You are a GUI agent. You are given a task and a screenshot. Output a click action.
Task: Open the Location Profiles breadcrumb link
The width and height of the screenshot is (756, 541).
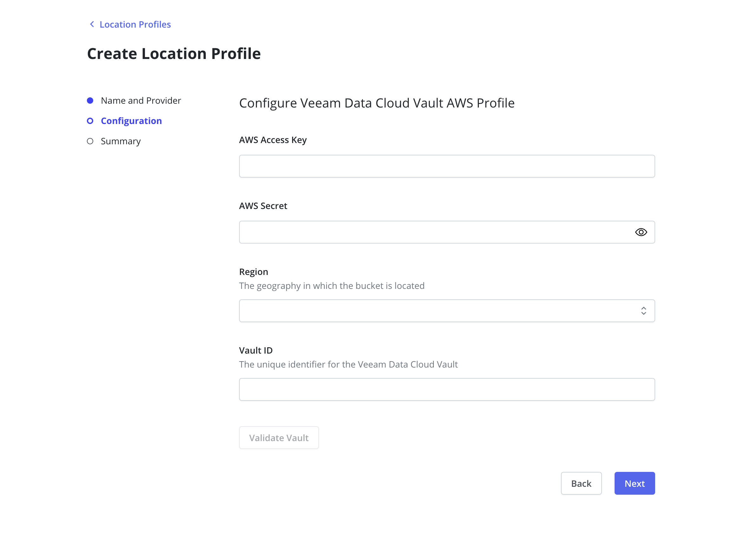tap(135, 24)
